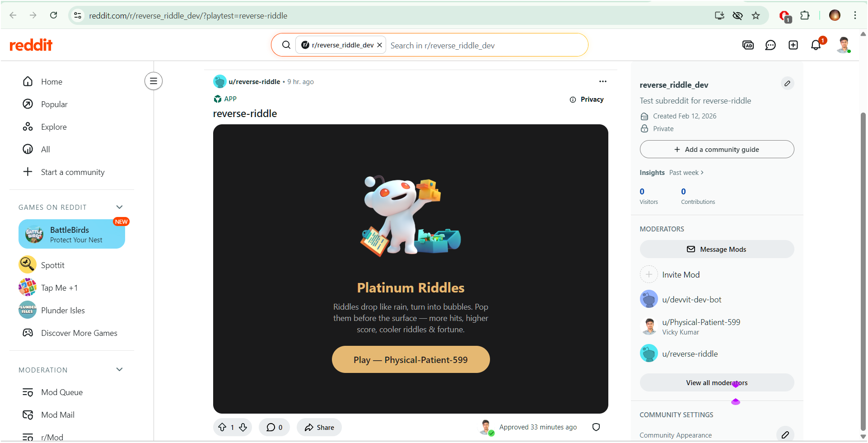Reload the page with browser refresh icon

coord(53,15)
